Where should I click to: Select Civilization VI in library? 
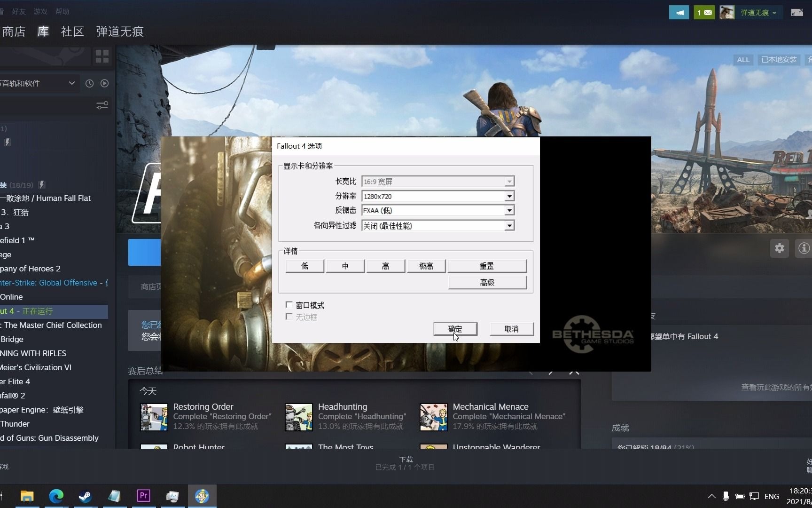[x=36, y=367]
